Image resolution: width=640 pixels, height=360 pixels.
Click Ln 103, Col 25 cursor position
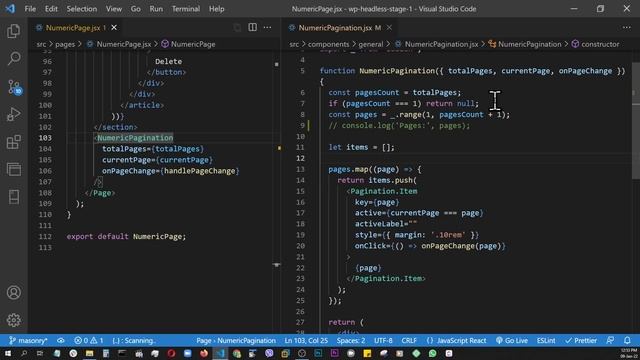pyautogui.click(x=306, y=340)
